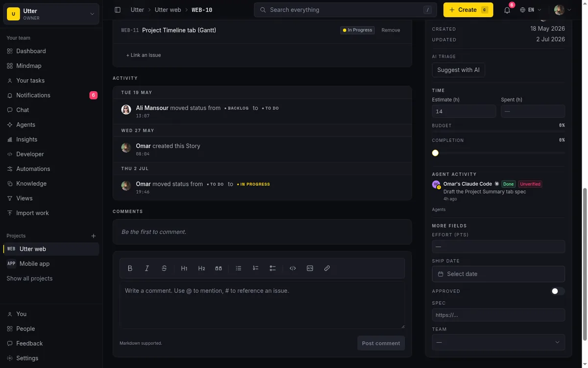Insert Heading 1 in comment
Image resolution: width=588 pixels, height=368 pixels.
(x=184, y=268)
